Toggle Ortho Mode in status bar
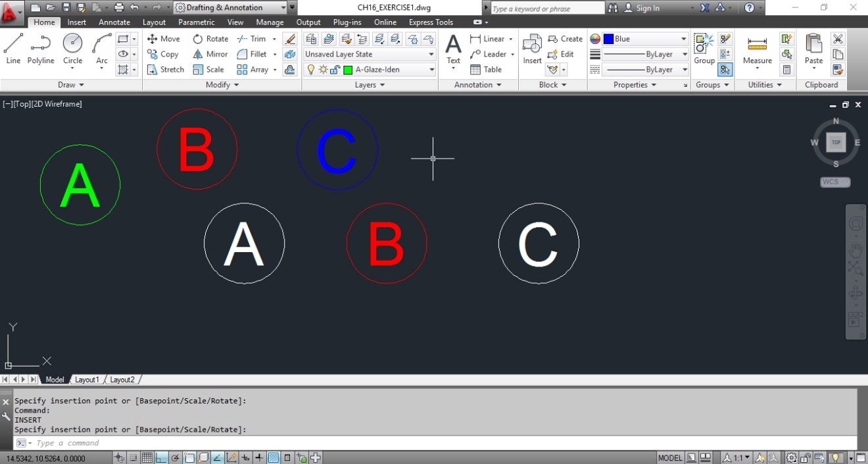This screenshot has width=868, height=464. (x=160, y=457)
